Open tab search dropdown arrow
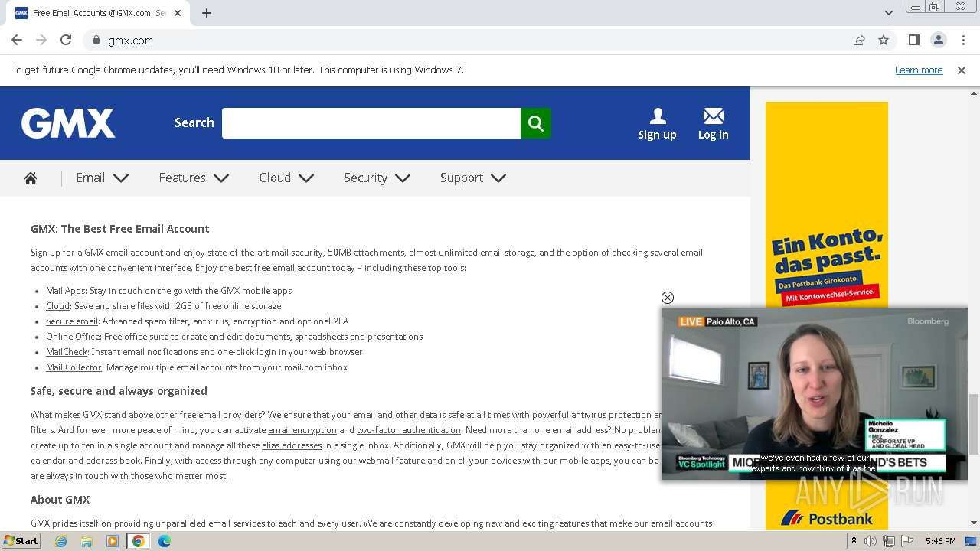 [x=889, y=13]
